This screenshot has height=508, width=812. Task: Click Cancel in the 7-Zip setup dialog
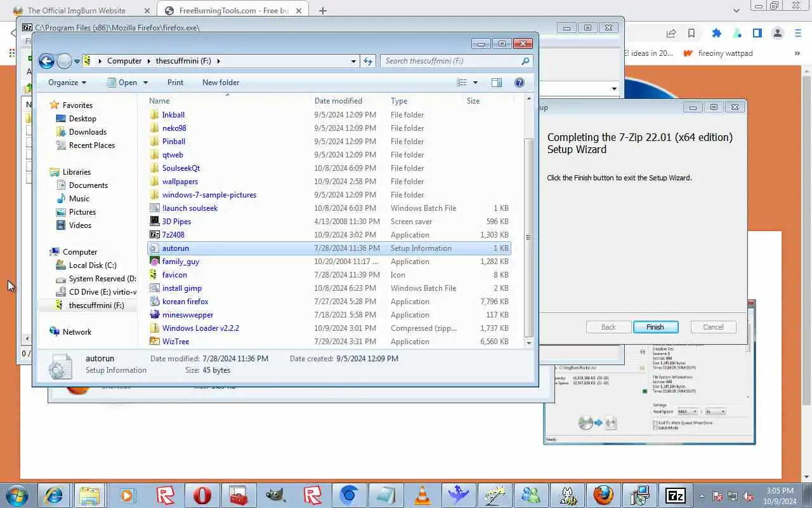[x=713, y=327]
